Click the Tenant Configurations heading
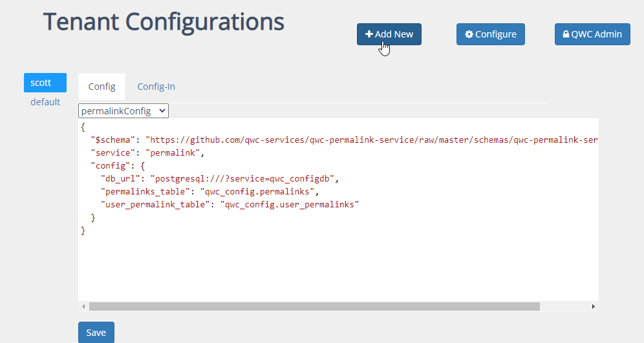The height and width of the screenshot is (343, 644). click(164, 22)
